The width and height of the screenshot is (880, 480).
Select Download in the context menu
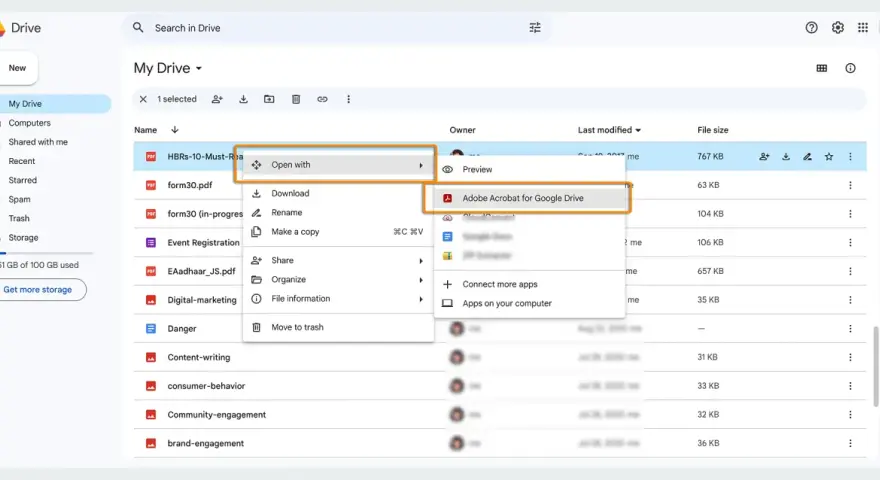coord(338,193)
